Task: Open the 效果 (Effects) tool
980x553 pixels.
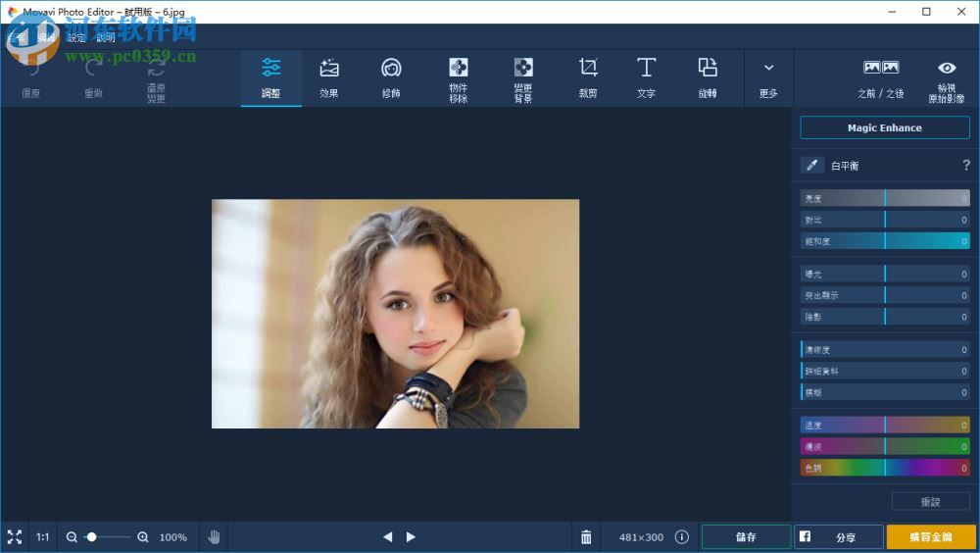Action: point(329,78)
